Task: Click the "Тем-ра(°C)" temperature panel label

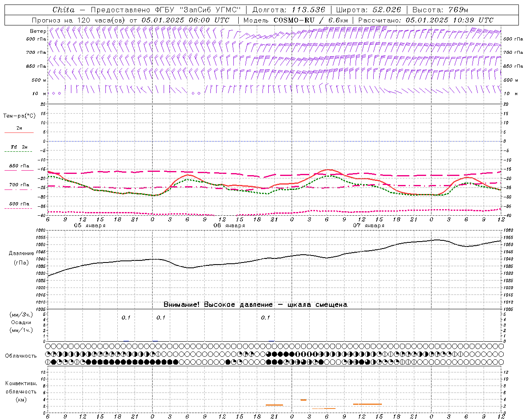Action: [x=19, y=116]
